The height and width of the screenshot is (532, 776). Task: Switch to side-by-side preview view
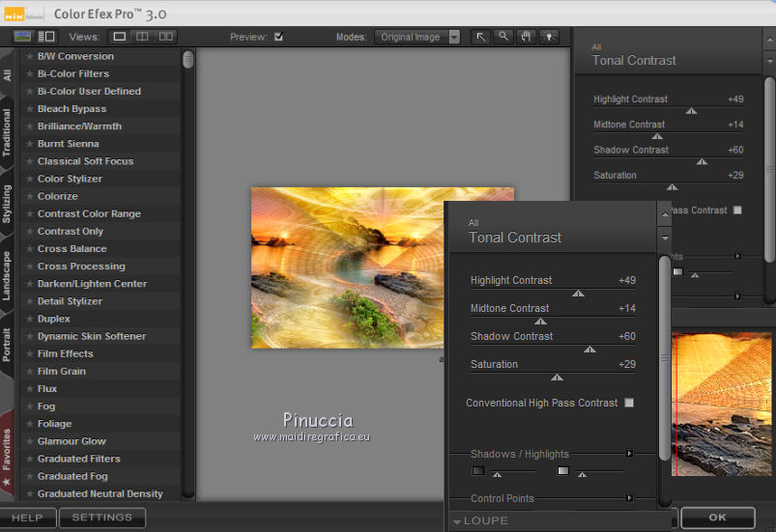tap(165, 37)
